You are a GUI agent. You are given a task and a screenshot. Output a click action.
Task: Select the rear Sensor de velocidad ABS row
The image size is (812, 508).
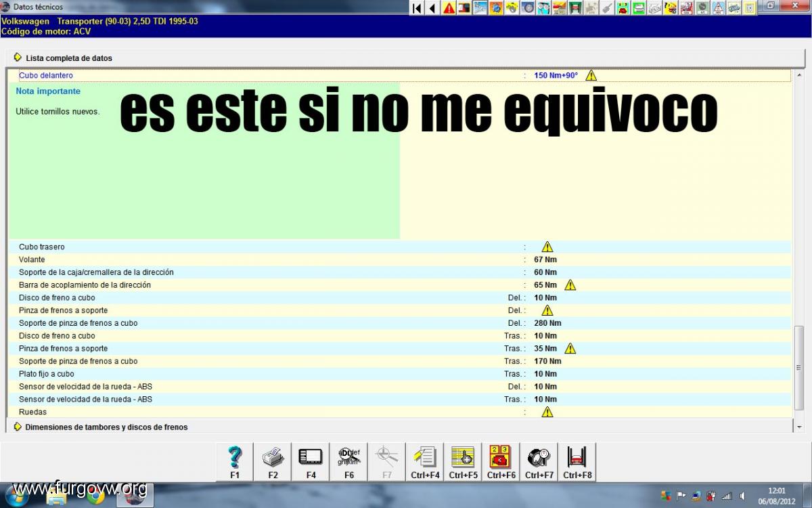pyautogui.click(x=399, y=399)
